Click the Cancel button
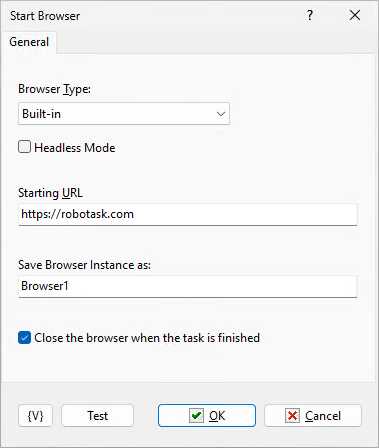 pyautogui.click(x=313, y=416)
